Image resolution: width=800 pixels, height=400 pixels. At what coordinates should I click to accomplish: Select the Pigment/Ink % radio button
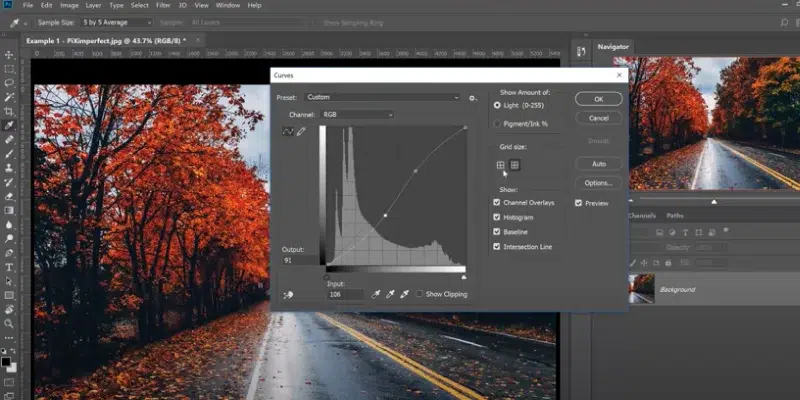pos(497,123)
